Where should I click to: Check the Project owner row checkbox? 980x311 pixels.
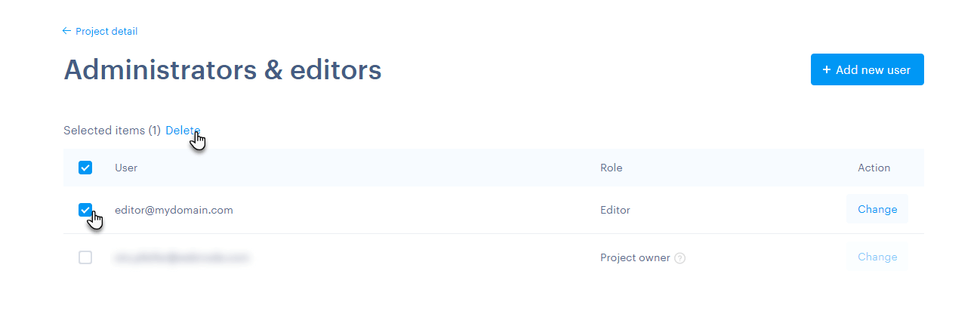pos(85,257)
